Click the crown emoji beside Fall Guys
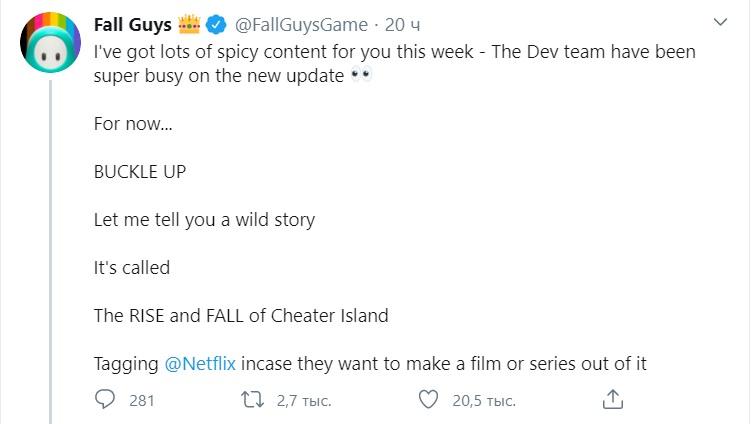751x424 pixels. (x=191, y=26)
